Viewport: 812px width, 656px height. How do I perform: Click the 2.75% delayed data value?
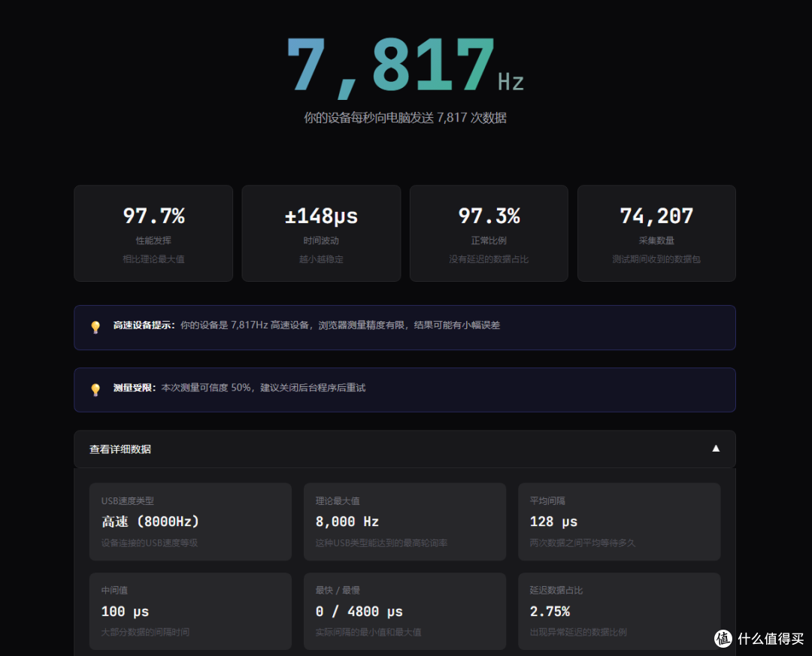(x=550, y=612)
